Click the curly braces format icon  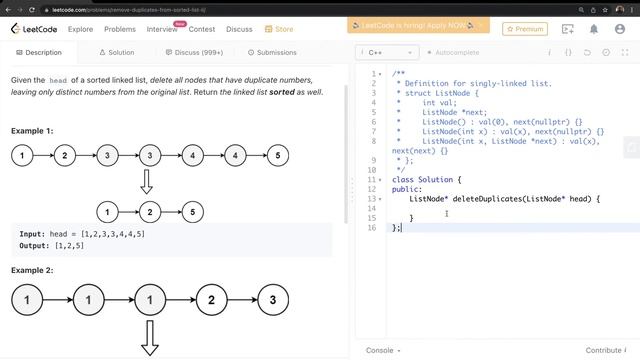pos(568,52)
